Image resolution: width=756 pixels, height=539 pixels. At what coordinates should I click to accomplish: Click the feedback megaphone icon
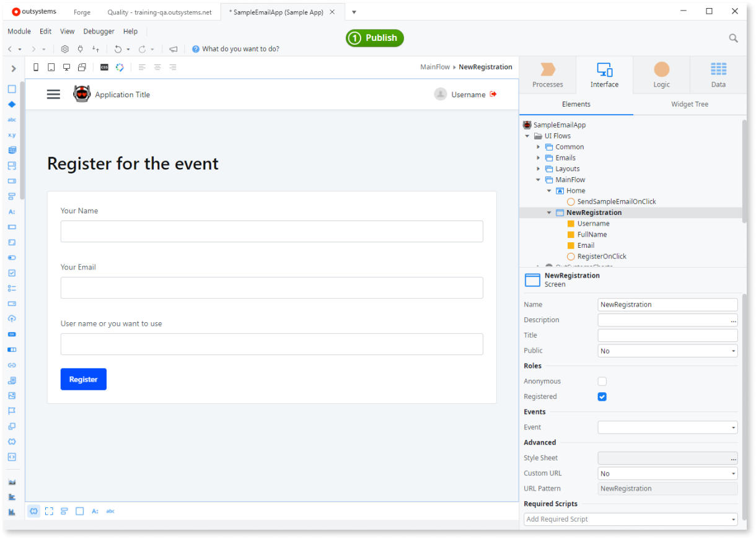click(173, 49)
